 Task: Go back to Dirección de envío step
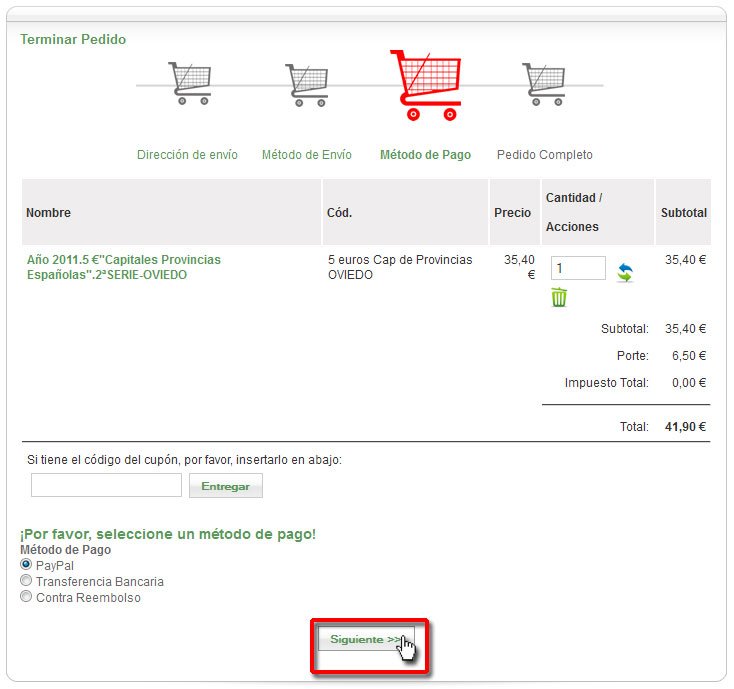[187, 155]
